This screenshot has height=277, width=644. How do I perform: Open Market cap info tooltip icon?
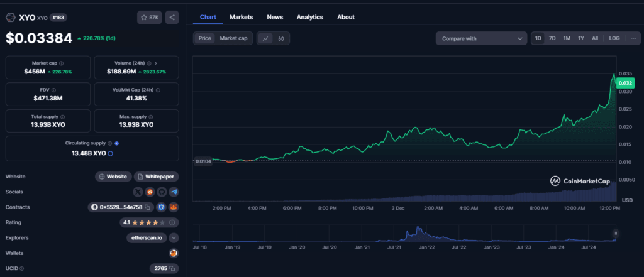62,63
